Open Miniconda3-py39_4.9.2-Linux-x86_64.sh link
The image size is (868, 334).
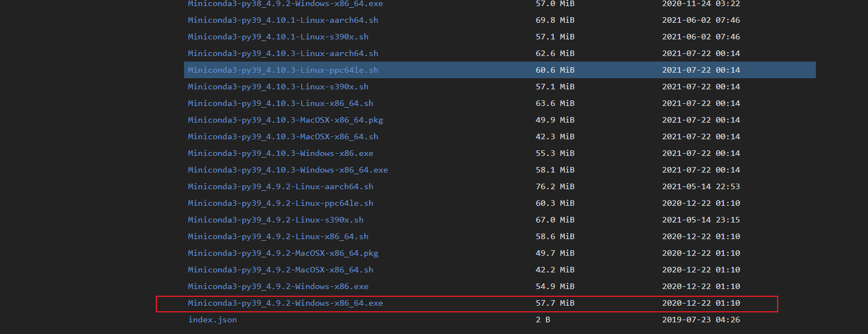coord(278,236)
